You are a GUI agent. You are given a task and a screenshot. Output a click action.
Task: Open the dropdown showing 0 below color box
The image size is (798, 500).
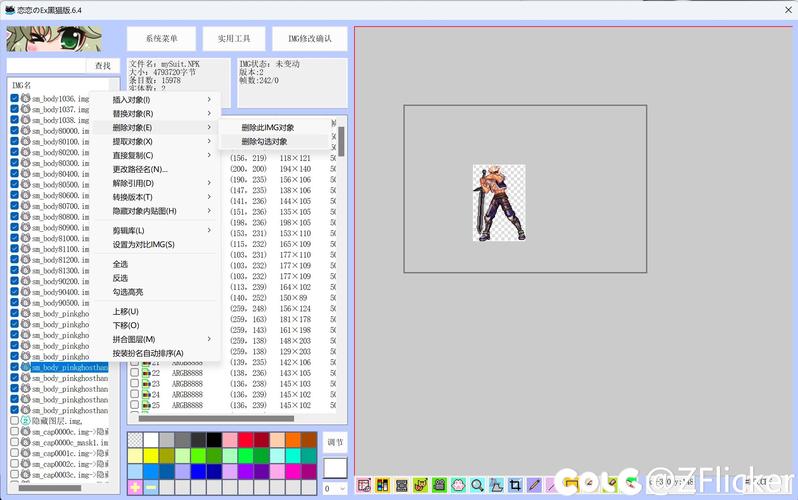(335, 488)
